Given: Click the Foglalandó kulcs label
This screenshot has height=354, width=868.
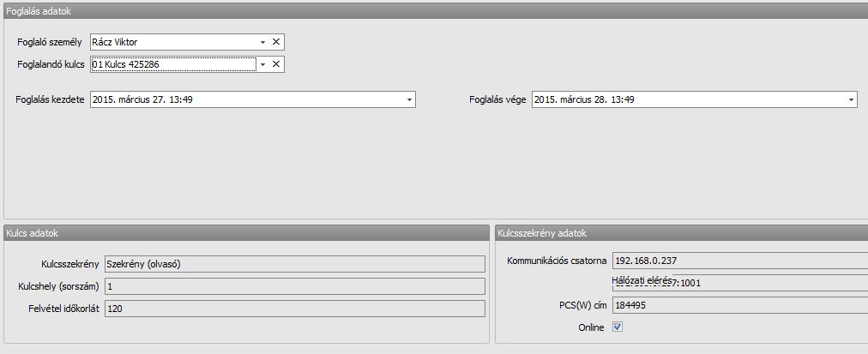Looking at the screenshot, I should (51, 65).
